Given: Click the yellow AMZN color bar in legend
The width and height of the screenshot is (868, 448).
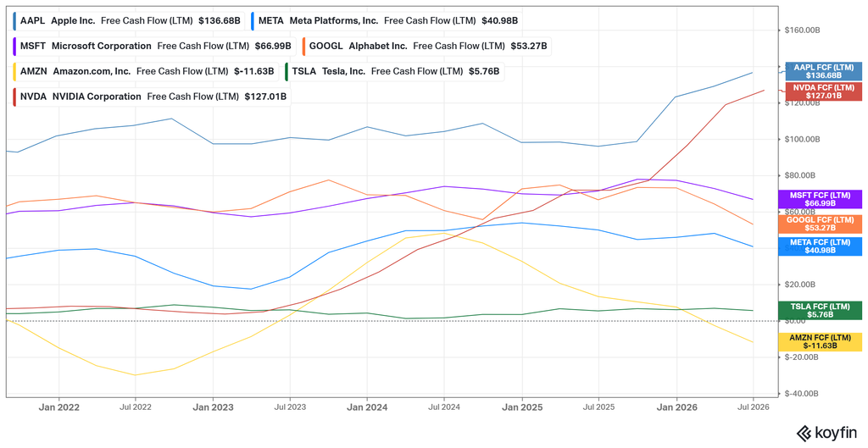Looking at the screenshot, I should (x=14, y=72).
